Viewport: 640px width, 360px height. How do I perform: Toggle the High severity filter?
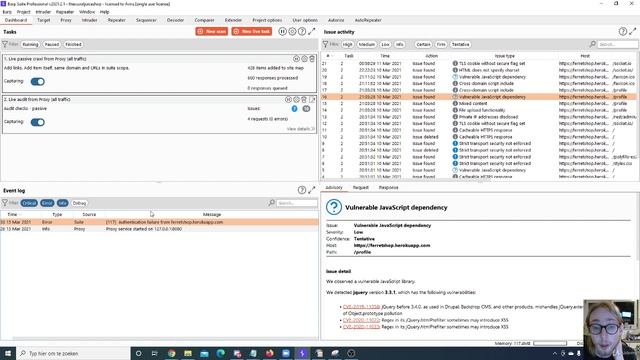(x=347, y=44)
